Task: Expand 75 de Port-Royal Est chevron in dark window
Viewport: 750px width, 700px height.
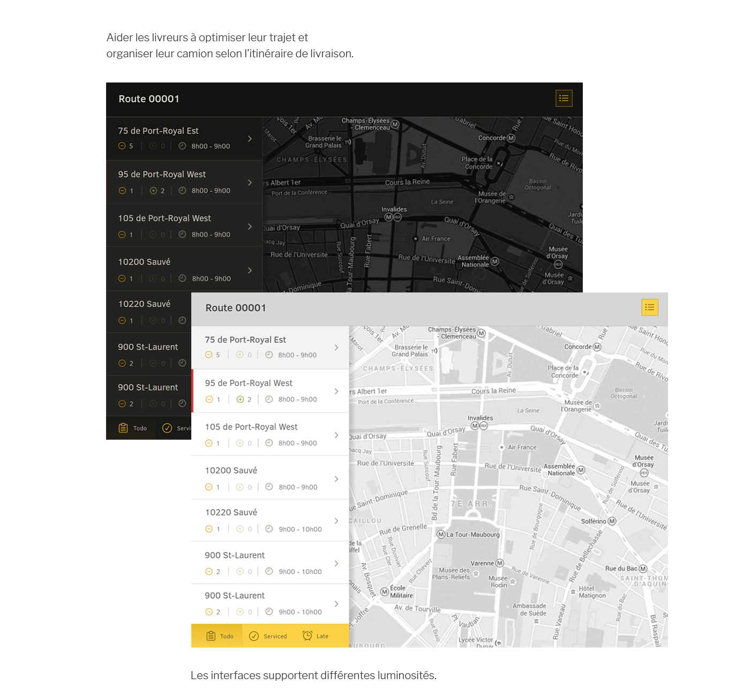Action: click(x=250, y=139)
